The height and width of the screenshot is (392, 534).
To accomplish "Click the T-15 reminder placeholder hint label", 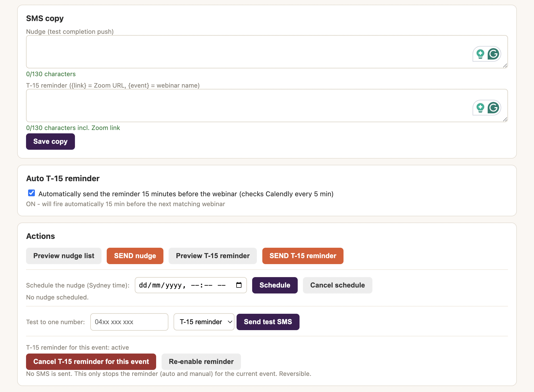I will (x=113, y=86).
